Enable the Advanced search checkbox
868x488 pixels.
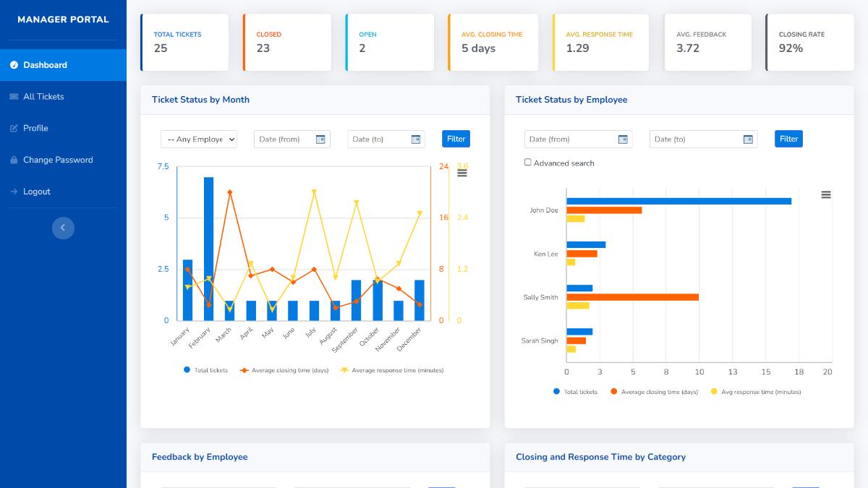click(x=527, y=163)
